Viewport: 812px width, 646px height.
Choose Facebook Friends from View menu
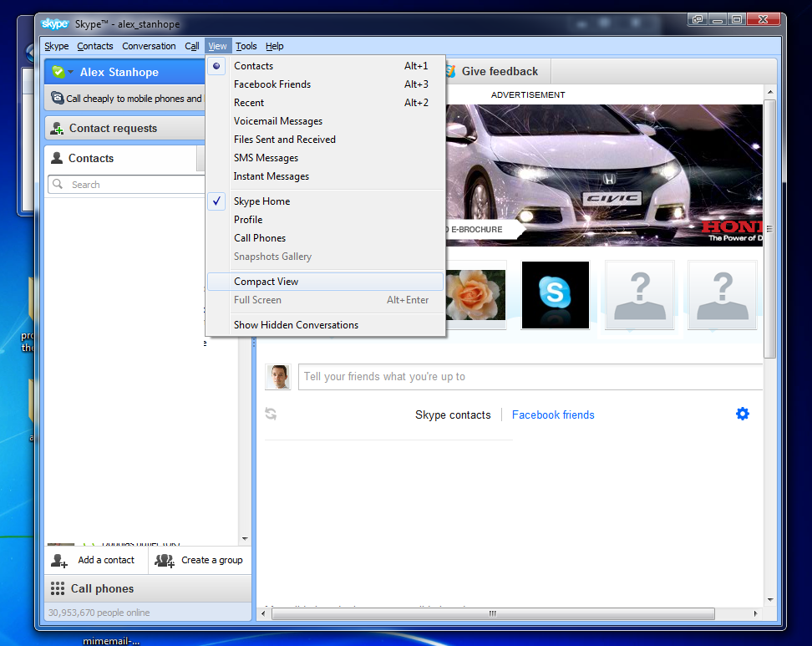point(326,84)
